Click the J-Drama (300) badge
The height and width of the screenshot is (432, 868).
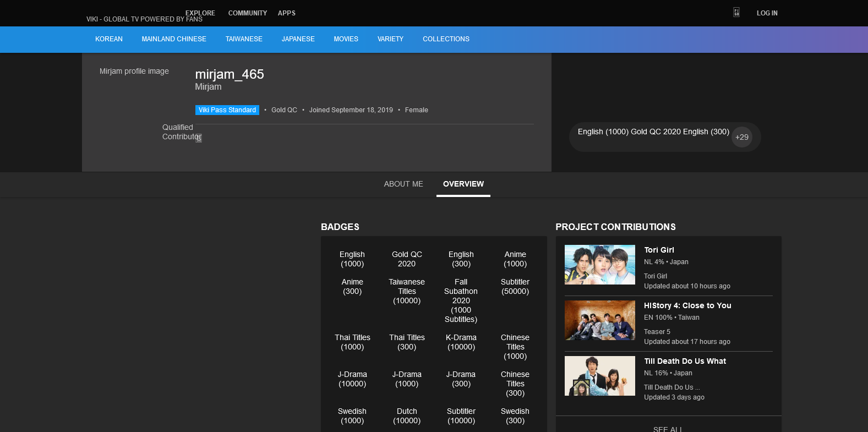461,379
